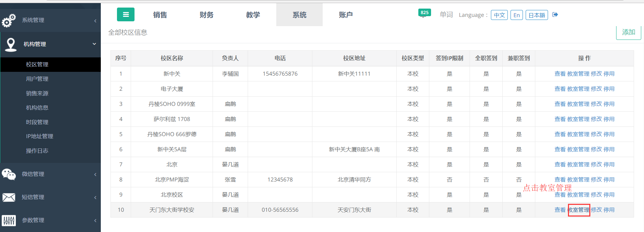644x232 pixels.
Task: Click the system management gears icon
Action: pos(9,21)
